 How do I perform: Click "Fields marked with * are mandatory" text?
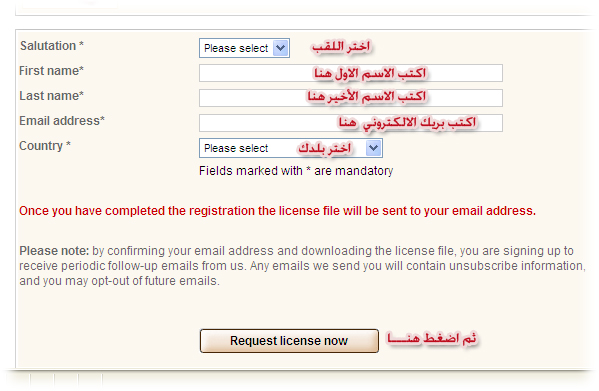(x=296, y=171)
